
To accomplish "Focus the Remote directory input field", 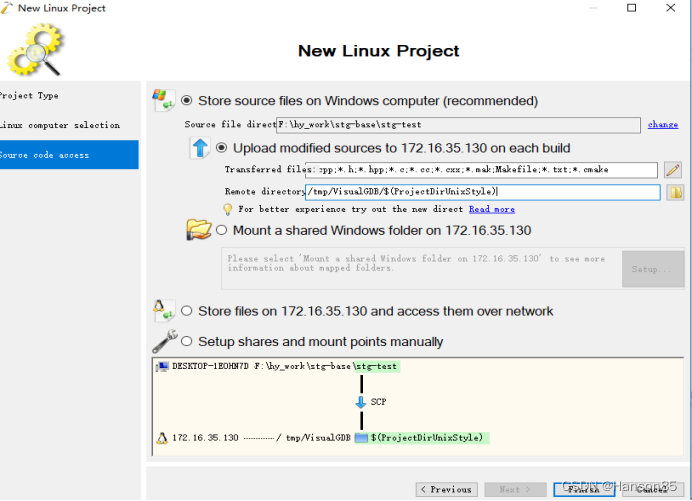I will click(x=482, y=192).
